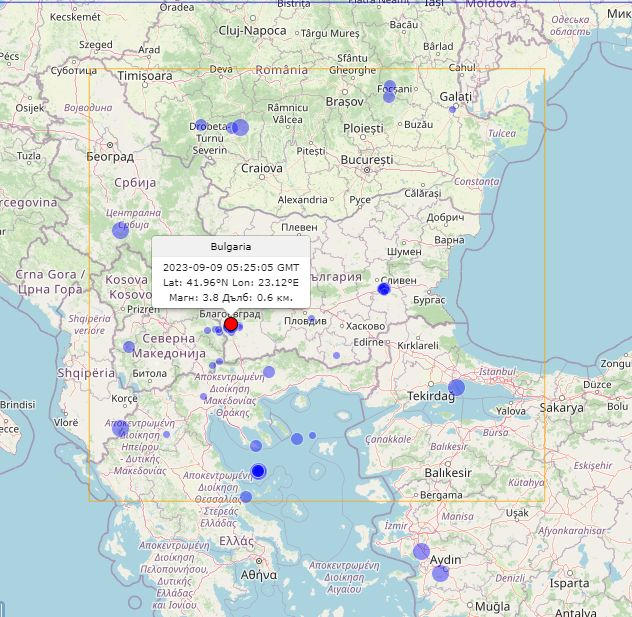This screenshot has height=617, width=632.
Task: Click the marker on the Greek border south of the Bulgaria popup
Action: 269,372
